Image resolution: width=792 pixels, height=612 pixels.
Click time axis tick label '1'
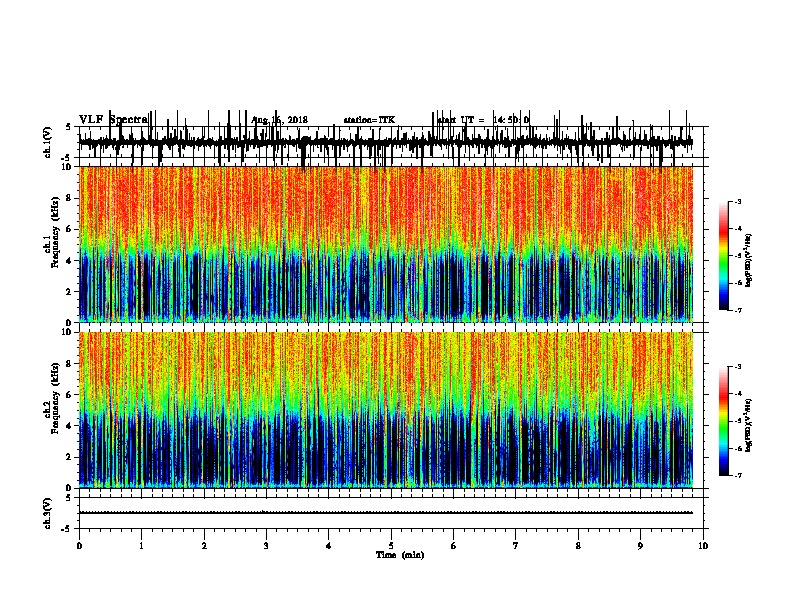pos(141,546)
